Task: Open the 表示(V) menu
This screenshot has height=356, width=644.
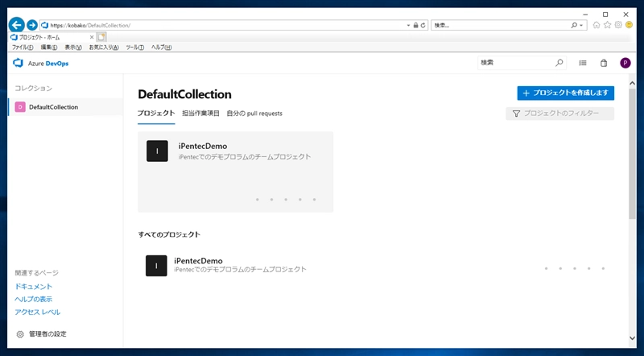Action: [73, 48]
